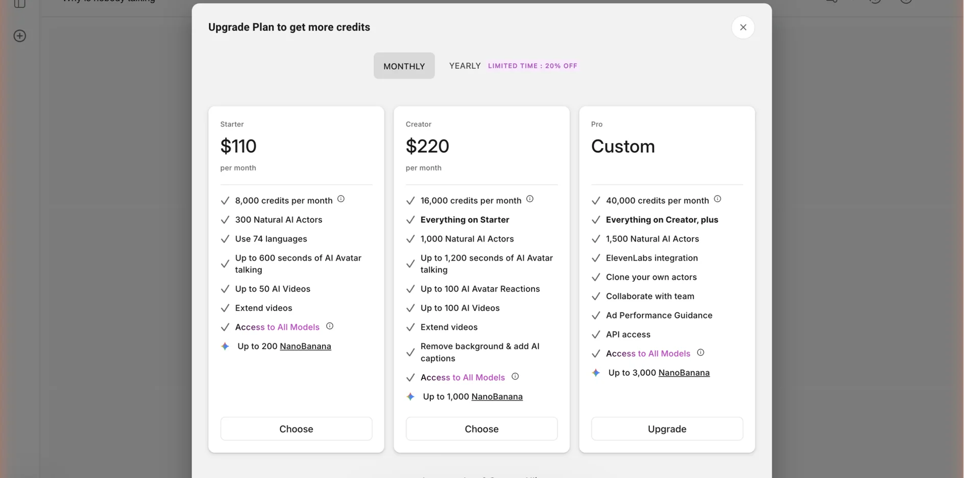This screenshot has width=980, height=478.
Task: Open NanoBanana link in Starter plan
Action: pos(305,346)
